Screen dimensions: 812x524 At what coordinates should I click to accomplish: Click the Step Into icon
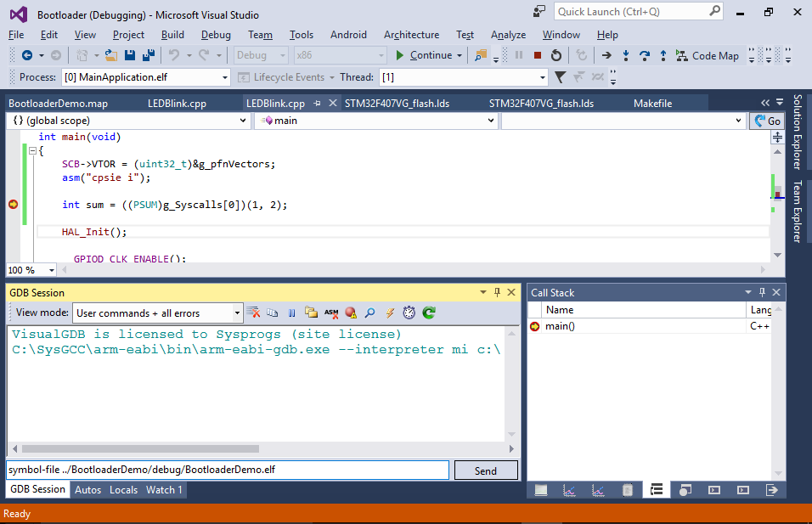click(626, 55)
